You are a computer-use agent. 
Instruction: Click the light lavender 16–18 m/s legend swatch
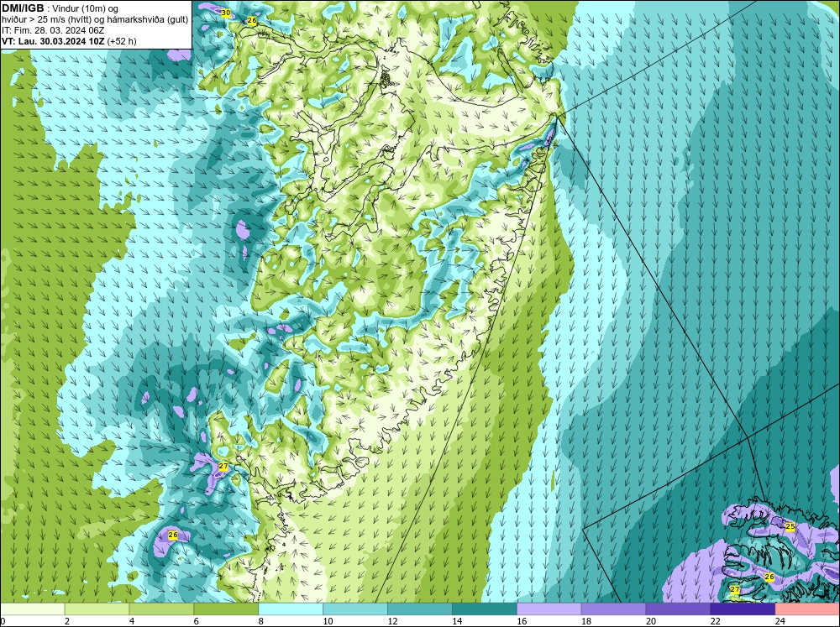point(549,609)
